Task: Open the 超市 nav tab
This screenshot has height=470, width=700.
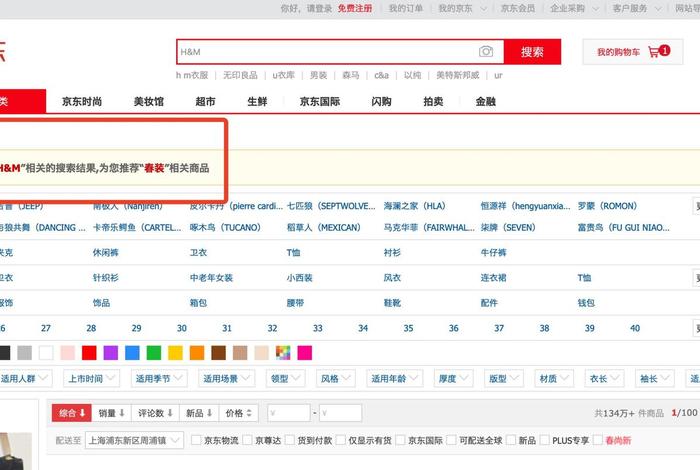Action: 205,101
